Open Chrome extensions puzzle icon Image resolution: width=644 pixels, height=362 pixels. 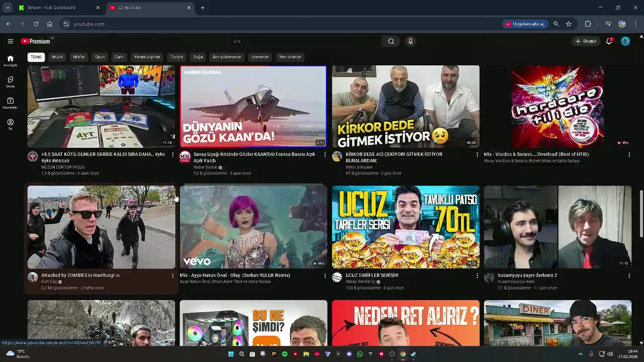[588, 24]
